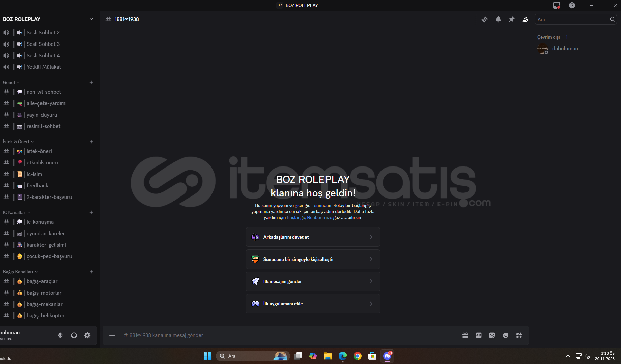The image size is (621, 364).
Task: Open notification settings bell icon
Action: tap(498, 19)
